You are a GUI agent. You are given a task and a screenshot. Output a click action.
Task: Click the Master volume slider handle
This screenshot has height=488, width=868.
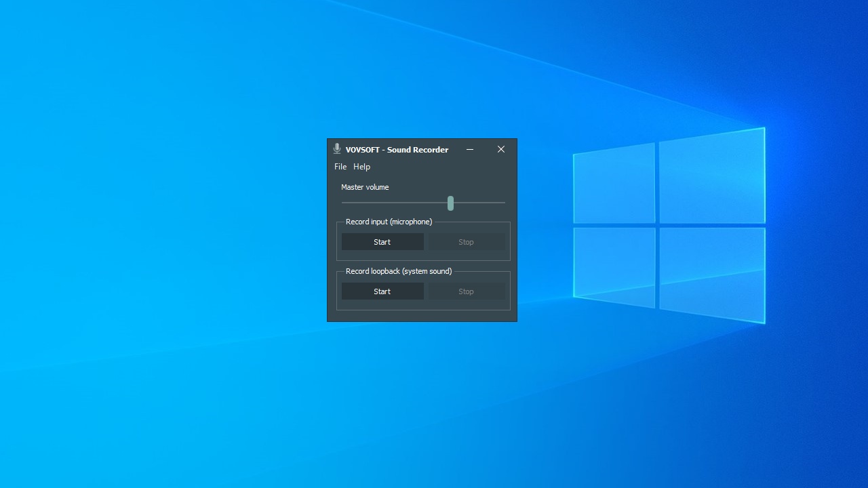tap(450, 203)
